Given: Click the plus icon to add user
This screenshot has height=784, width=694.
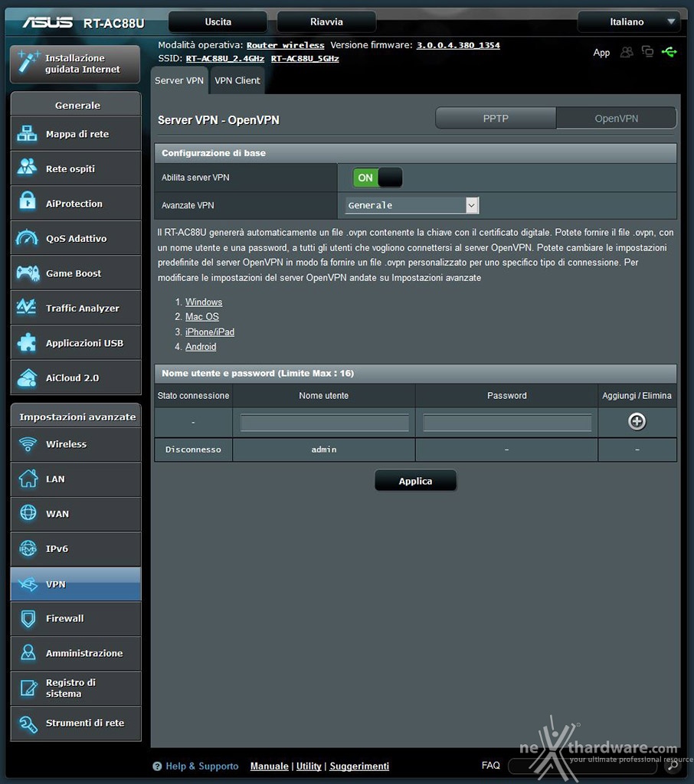Looking at the screenshot, I should pyautogui.click(x=637, y=422).
